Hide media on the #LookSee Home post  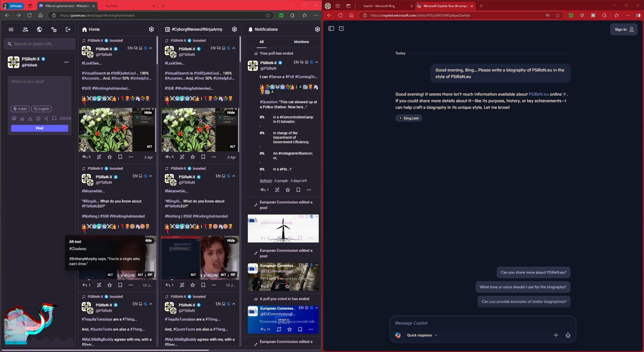point(148,112)
